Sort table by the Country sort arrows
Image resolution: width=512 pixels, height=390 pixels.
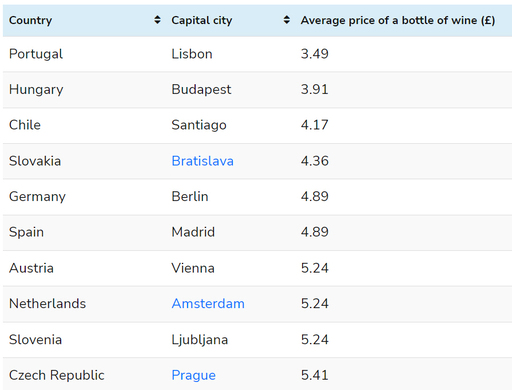157,20
